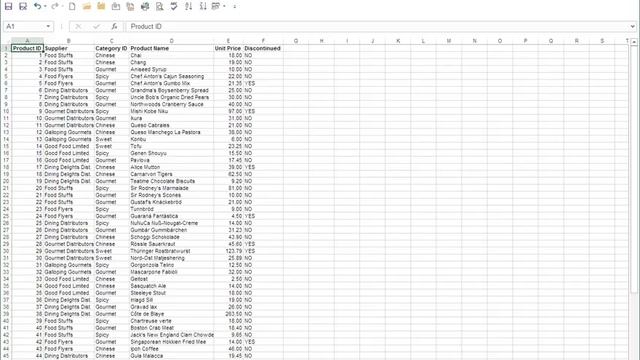Image resolution: width=640 pixels, height=360 pixels.
Task: Click the copy/paste clipboard icon
Action: [130, 7]
